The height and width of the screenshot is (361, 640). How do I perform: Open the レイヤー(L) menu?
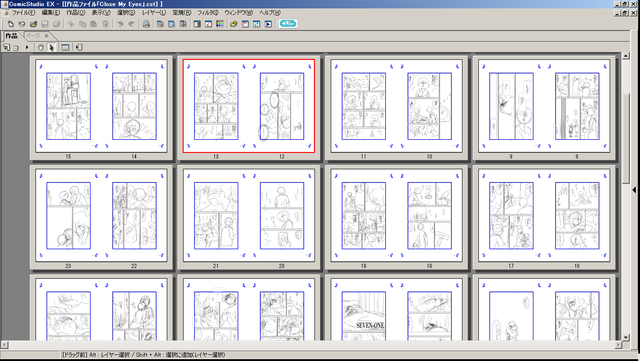(x=154, y=13)
